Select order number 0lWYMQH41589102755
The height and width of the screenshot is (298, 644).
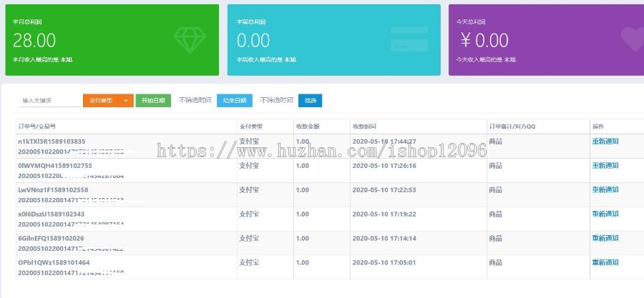55,166
